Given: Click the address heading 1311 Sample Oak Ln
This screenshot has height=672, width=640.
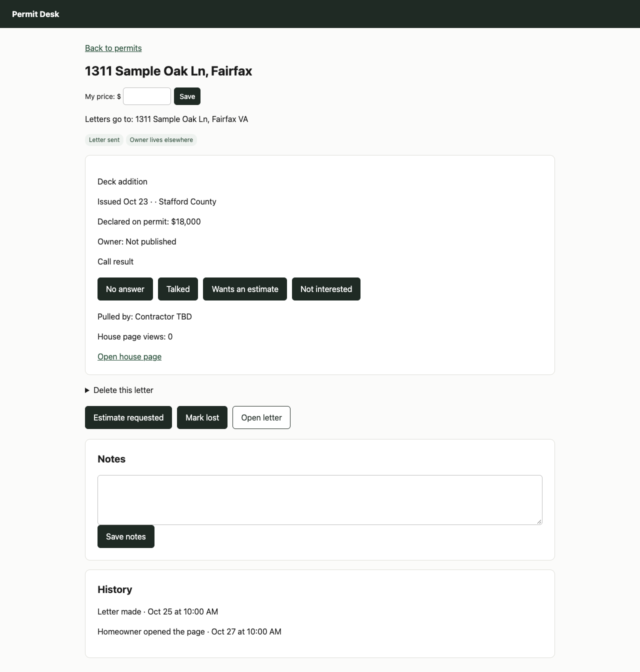Looking at the screenshot, I should tap(168, 71).
